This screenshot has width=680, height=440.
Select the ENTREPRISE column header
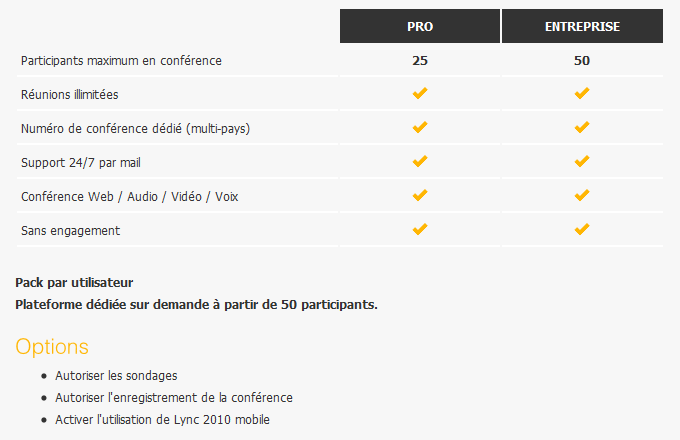pos(582,27)
